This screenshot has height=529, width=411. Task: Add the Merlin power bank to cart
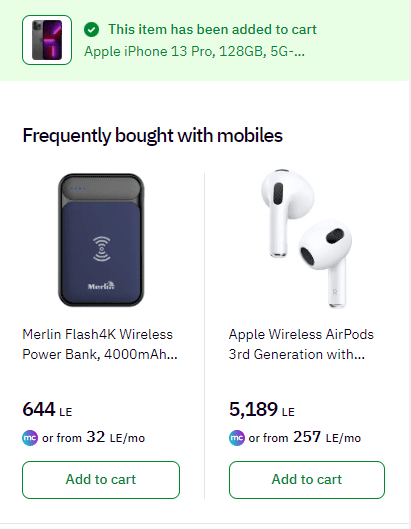pos(101,479)
